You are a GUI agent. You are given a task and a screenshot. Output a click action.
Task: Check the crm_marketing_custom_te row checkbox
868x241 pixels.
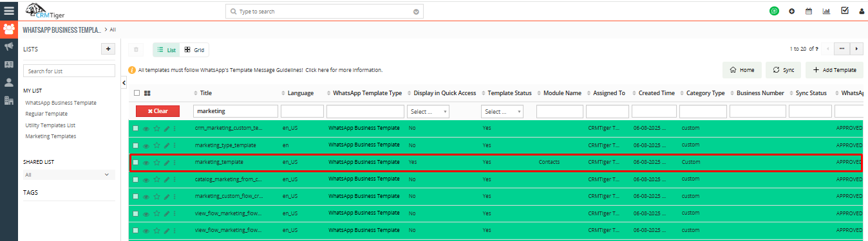[135, 129]
